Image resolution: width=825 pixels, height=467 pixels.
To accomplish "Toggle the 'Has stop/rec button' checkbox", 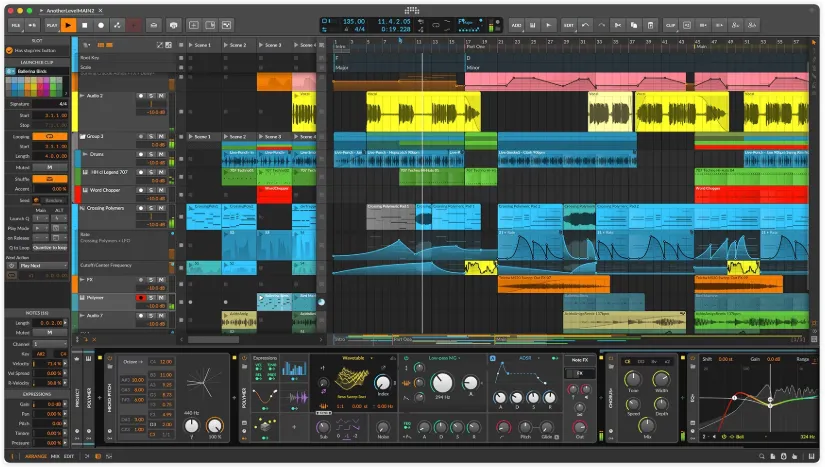I will click(x=9, y=50).
